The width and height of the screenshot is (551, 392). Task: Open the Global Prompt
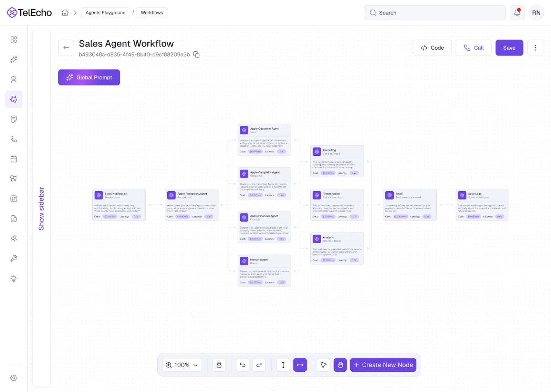click(x=89, y=78)
